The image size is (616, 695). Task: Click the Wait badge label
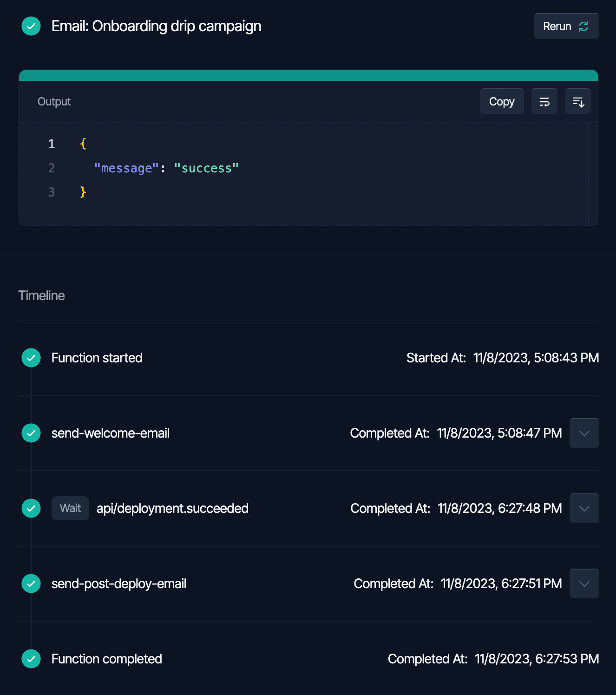coord(70,508)
